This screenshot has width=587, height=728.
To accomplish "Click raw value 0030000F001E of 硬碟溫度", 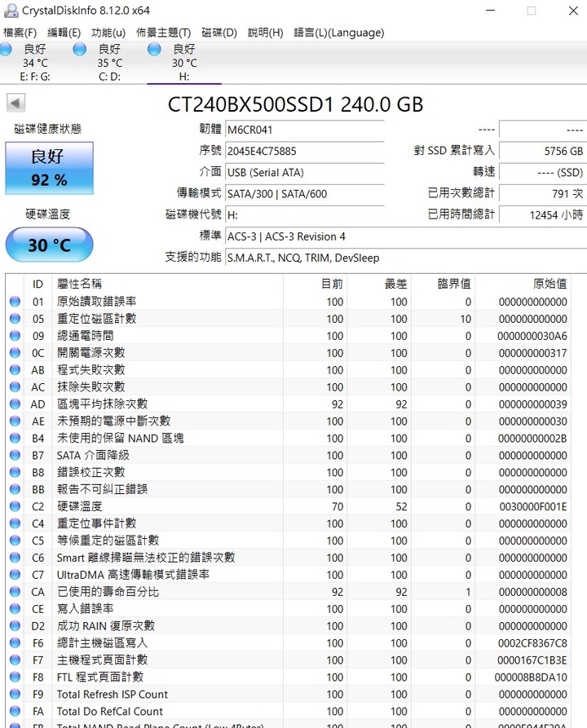I will click(533, 506).
